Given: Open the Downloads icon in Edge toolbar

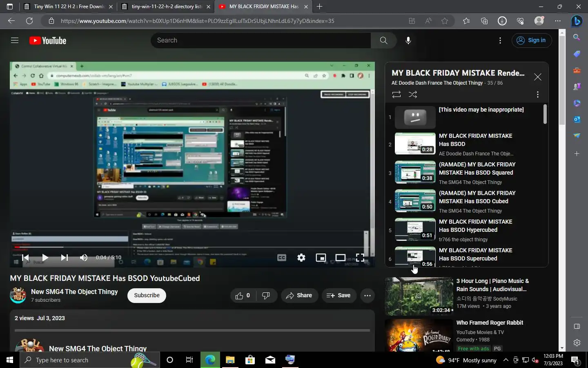Looking at the screenshot, I should [x=502, y=21].
